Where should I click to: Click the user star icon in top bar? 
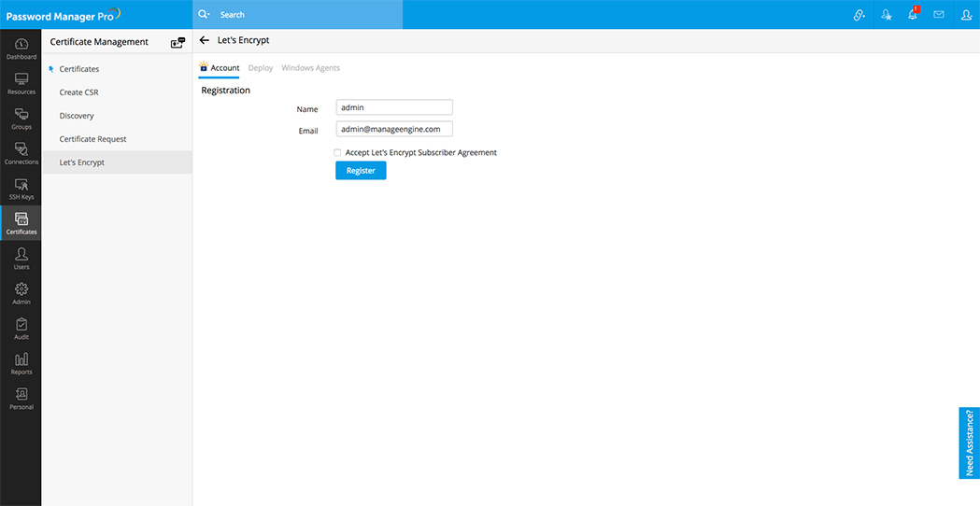[887, 15]
